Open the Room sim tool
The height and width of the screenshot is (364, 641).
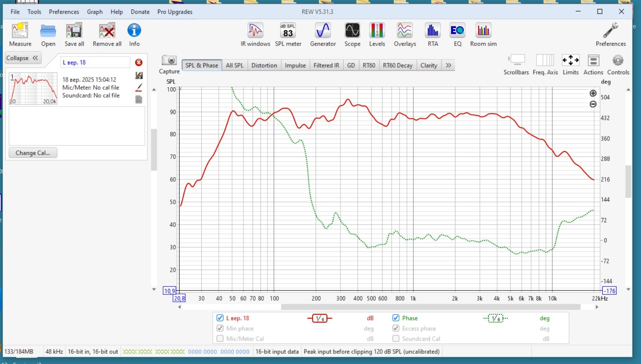[483, 35]
